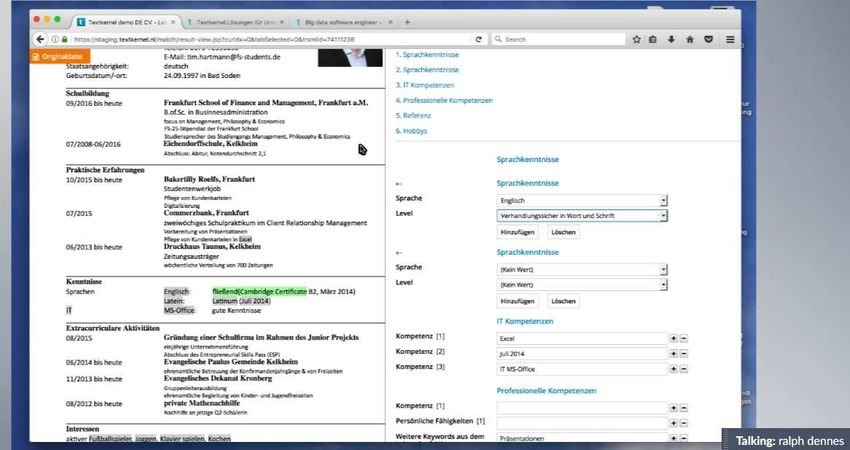850x450 pixels.
Task: Jump to link 5. Referenz
Action: [414, 115]
